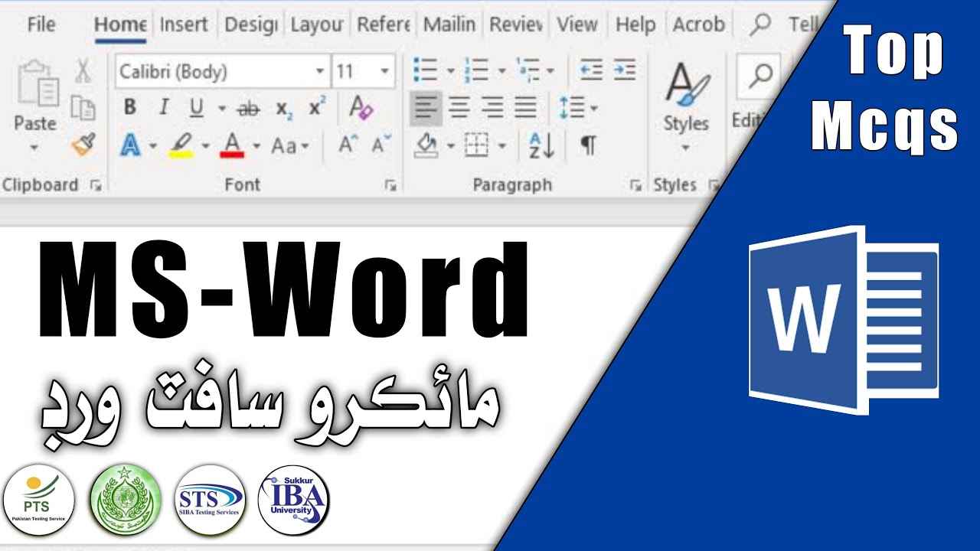Image resolution: width=980 pixels, height=551 pixels.
Task: Toggle the highlighted Align Left button
Action: click(x=426, y=108)
